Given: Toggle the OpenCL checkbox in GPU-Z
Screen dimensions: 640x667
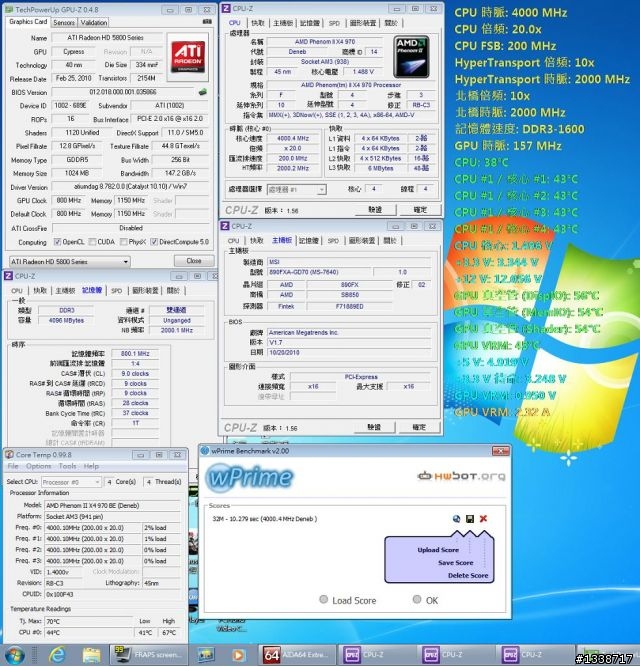Looking at the screenshot, I should pyautogui.click(x=57, y=242).
